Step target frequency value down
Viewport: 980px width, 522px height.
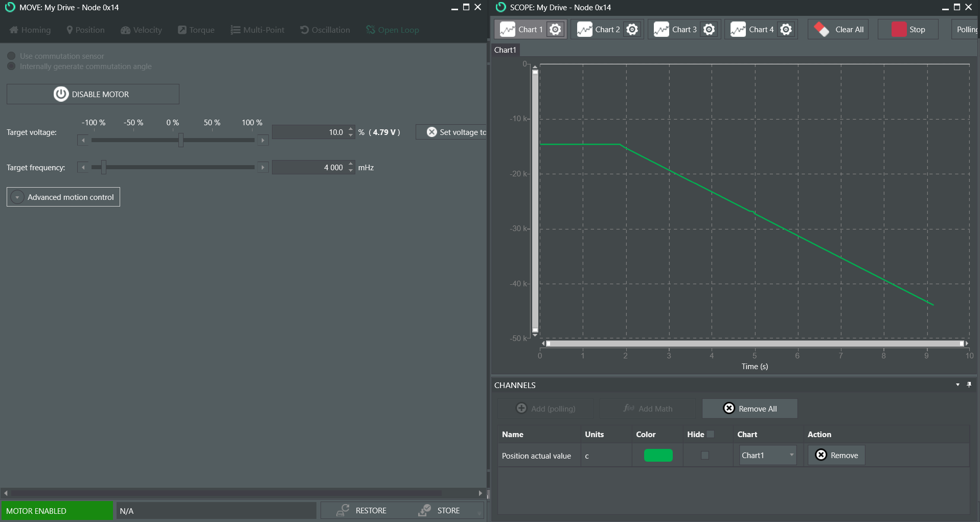click(x=351, y=171)
